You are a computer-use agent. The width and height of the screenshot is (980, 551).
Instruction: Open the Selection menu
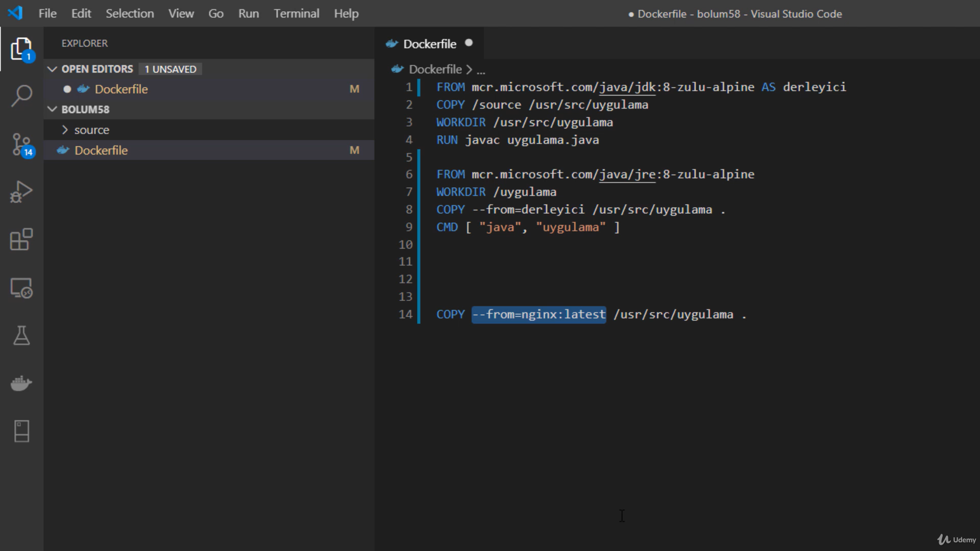(x=130, y=13)
